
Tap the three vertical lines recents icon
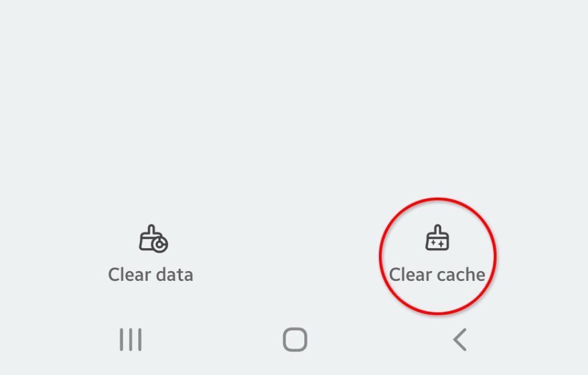130,340
